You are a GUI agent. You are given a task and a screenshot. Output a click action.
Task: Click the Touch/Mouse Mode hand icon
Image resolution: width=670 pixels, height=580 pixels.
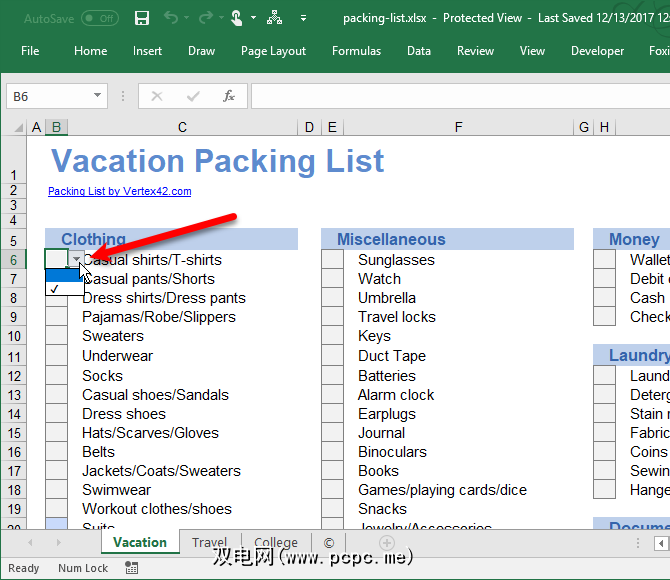click(236, 18)
